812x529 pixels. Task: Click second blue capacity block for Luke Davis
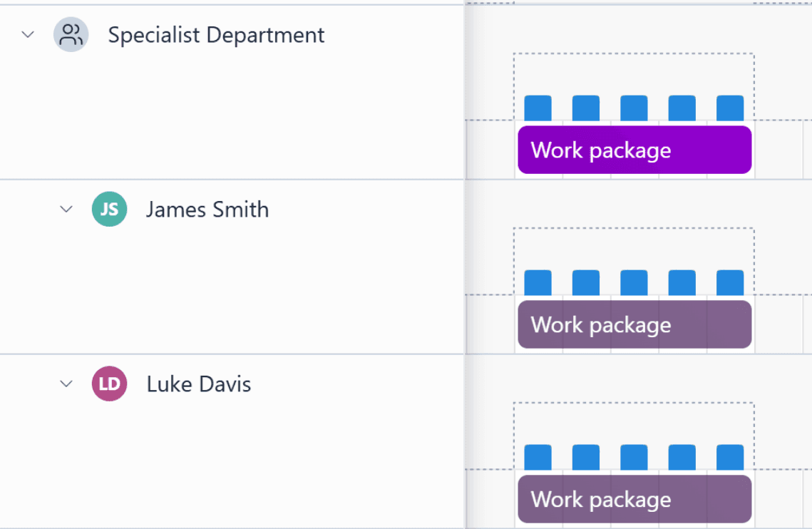tap(586, 458)
